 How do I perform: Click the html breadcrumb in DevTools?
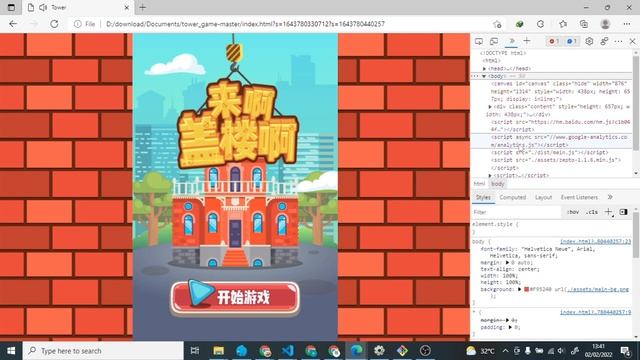(479, 184)
